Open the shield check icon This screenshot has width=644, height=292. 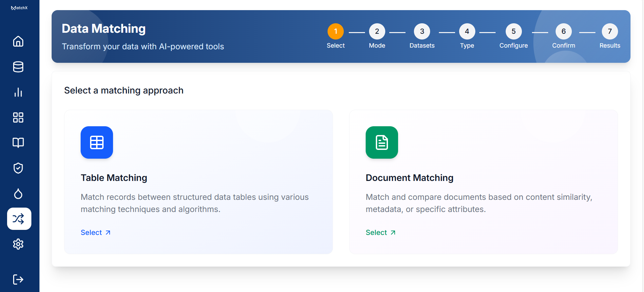coord(18,168)
